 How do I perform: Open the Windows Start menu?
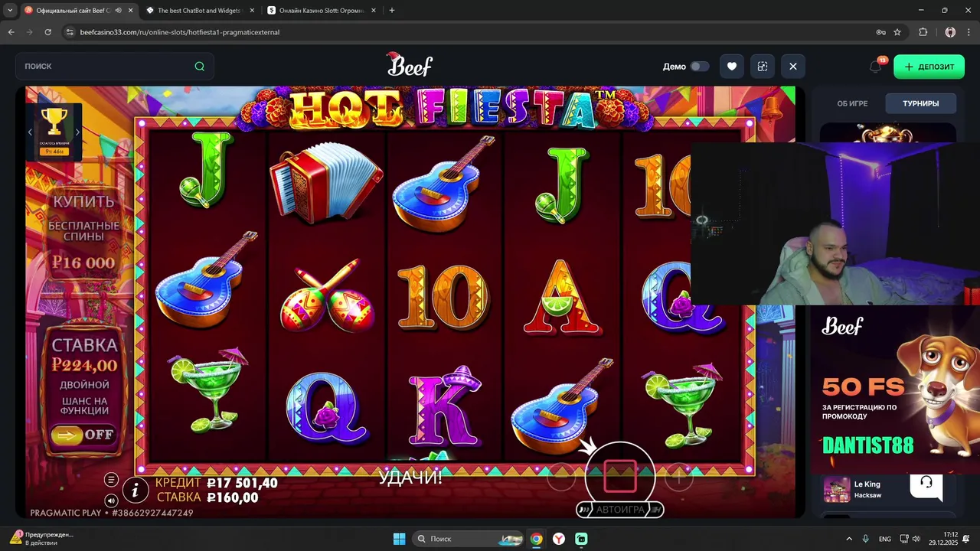pos(399,539)
